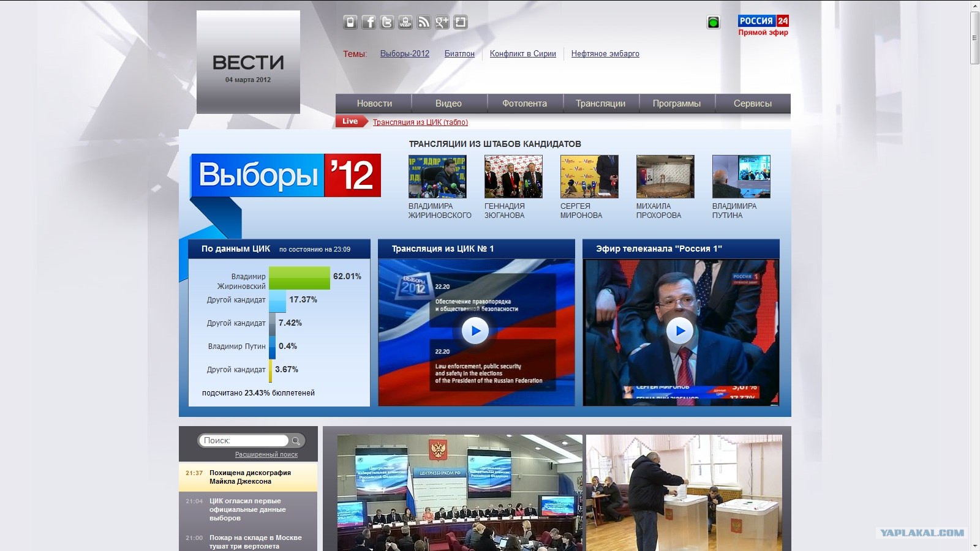Open news item Пожар на складе в Москве

click(255, 542)
